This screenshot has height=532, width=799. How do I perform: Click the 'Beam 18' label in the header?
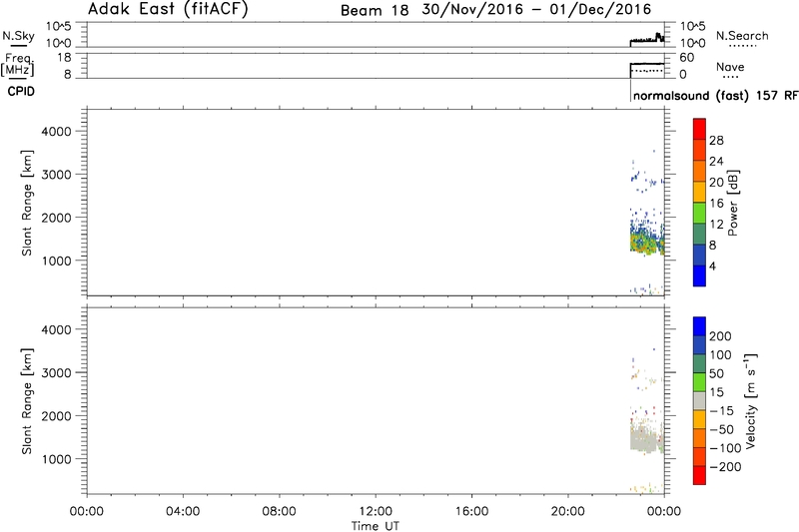click(375, 10)
